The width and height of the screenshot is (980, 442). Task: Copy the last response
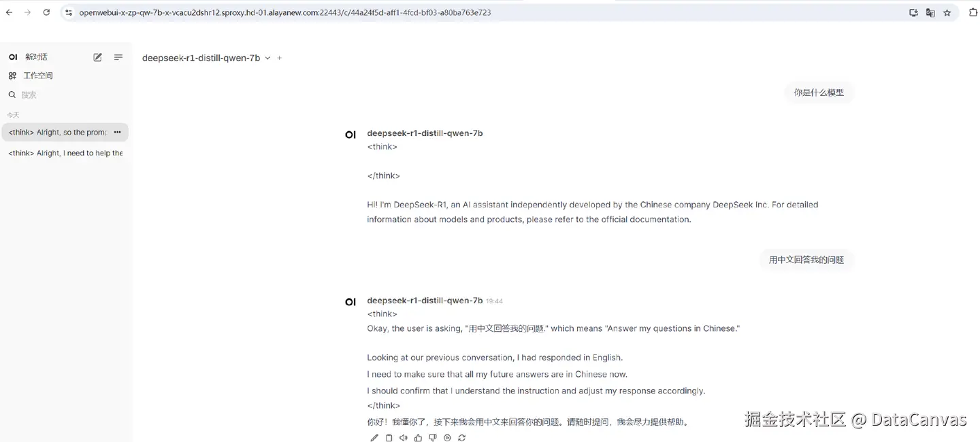[389, 438]
